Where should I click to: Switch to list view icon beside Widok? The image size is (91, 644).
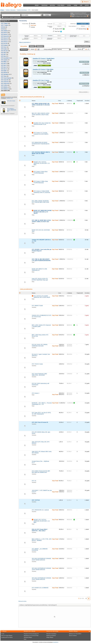pyautogui.click(x=36, y=49)
